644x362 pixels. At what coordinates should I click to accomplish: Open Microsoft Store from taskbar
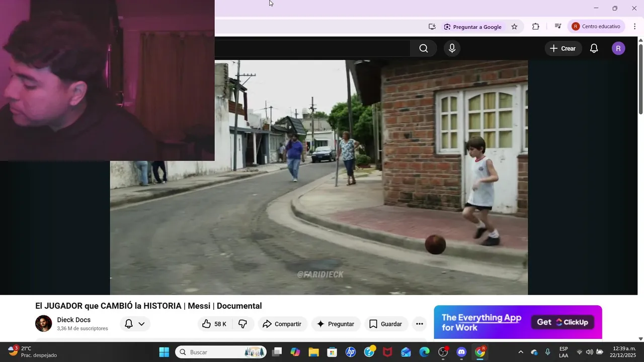pos(332,352)
